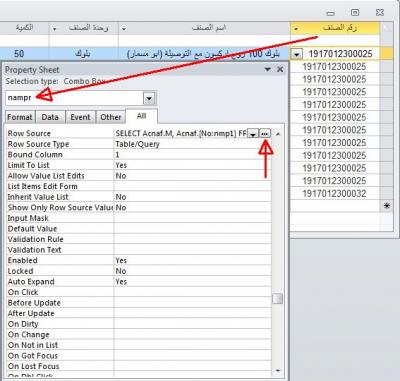Switch to the Other tab

[x=111, y=117]
